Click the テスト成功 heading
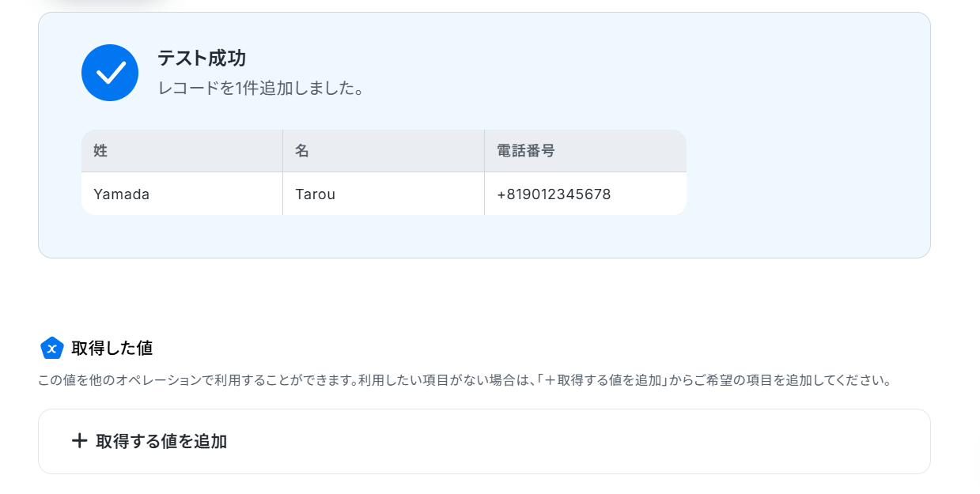Viewport: 980px width, 494px height. click(x=202, y=58)
